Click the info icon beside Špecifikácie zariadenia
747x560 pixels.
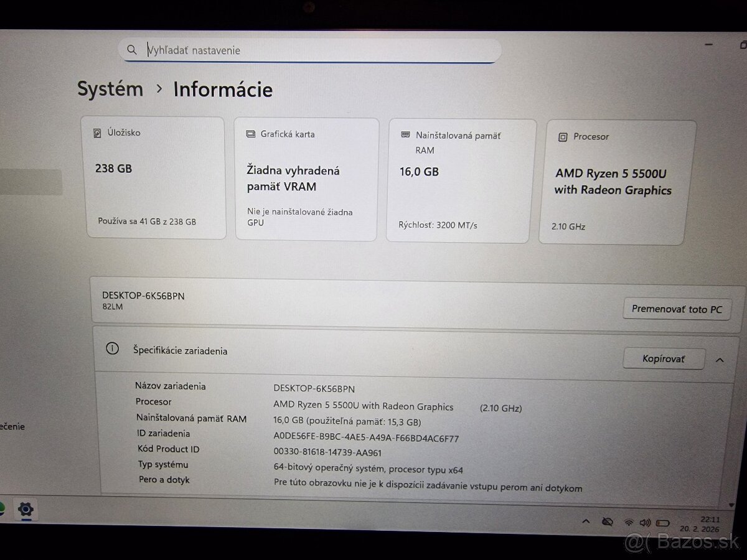tap(112, 349)
